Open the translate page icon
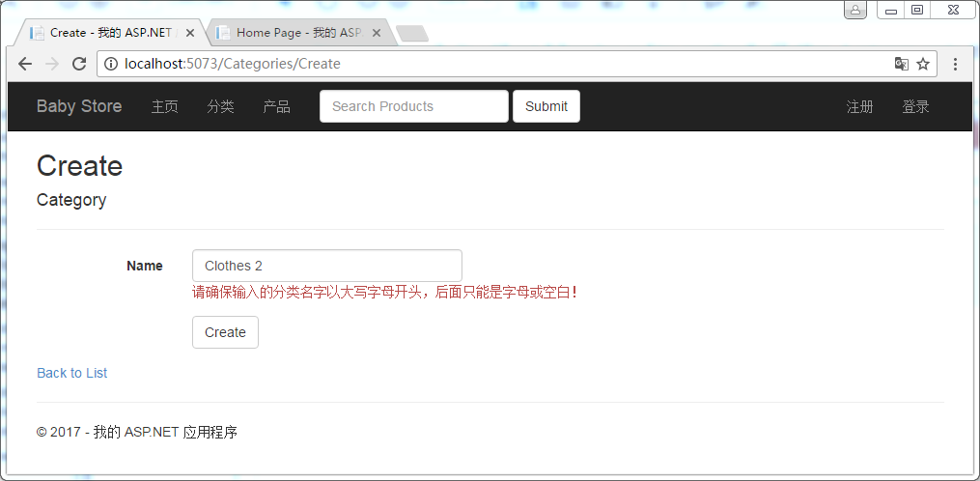Viewport: 980px width, 481px height. coord(901,64)
